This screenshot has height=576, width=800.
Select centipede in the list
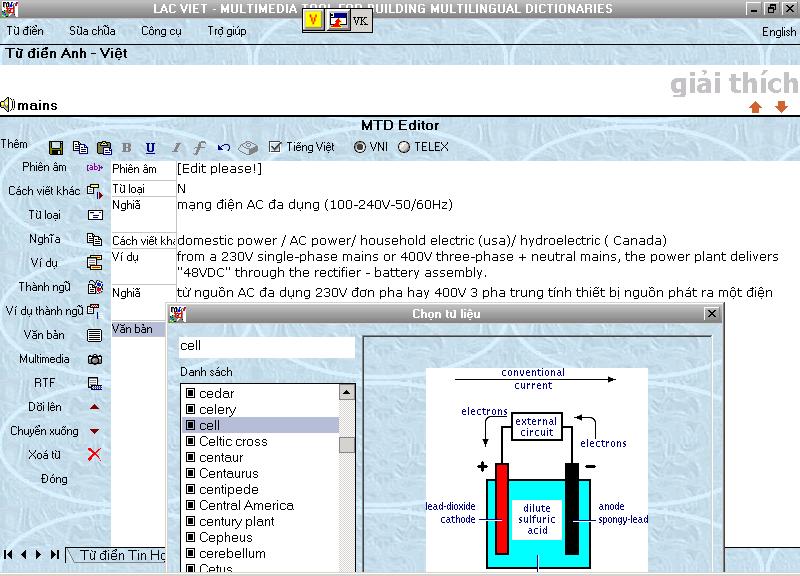coord(229,490)
